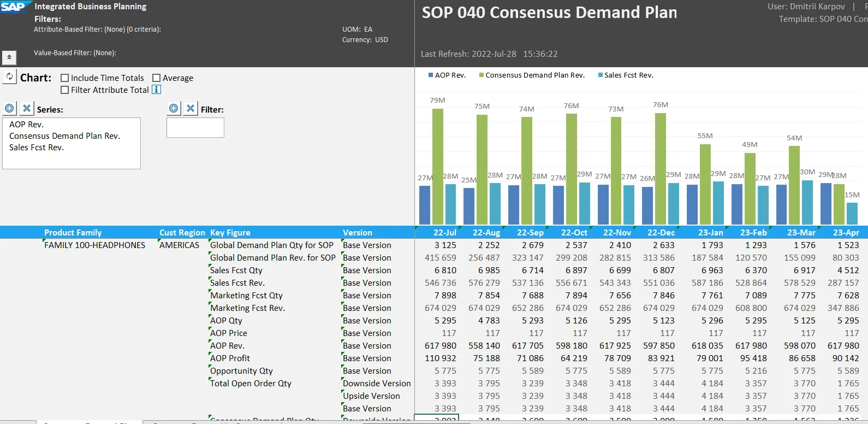The width and height of the screenshot is (868, 424).
Task: Enable Include Time Totals checkbox
Action: [65, 78]
